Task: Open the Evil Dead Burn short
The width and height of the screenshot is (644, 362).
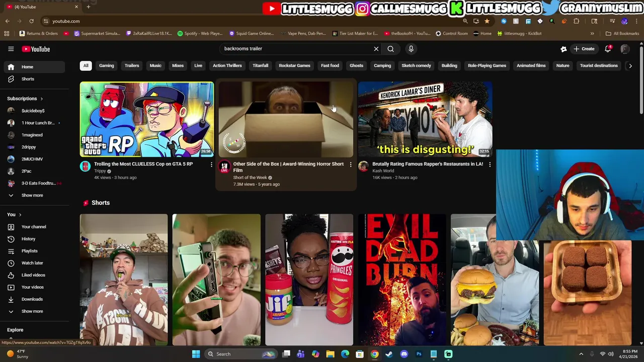Action: 402,280
